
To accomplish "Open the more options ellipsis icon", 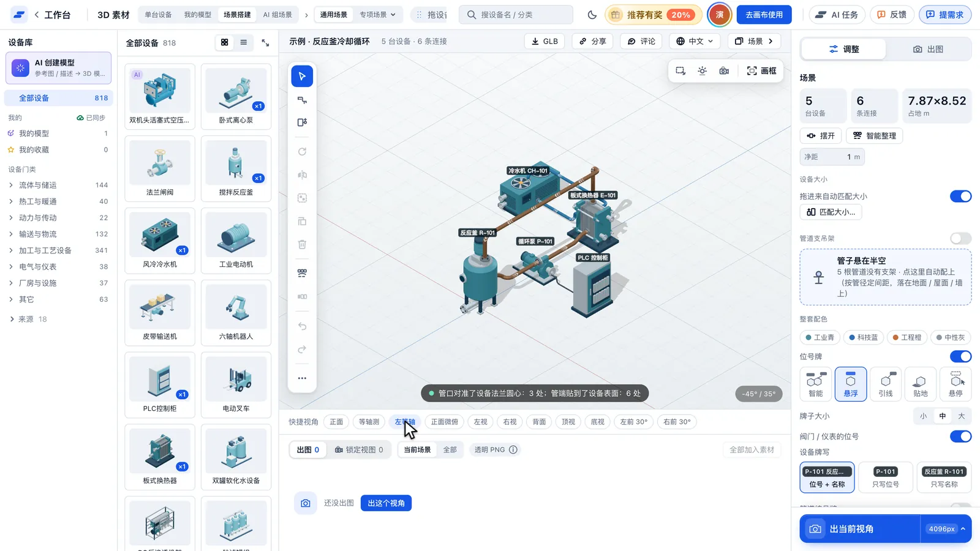I will 302,378.
